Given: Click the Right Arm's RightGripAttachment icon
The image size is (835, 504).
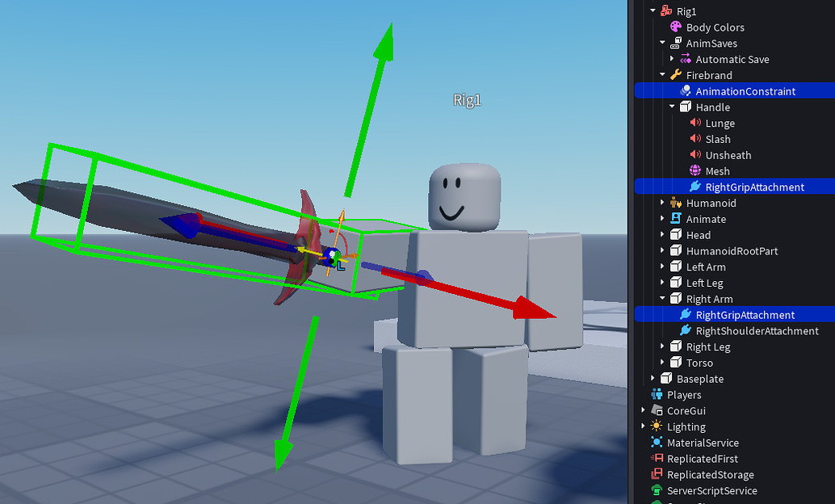Looking at the screenshot, I should [685, 314].
